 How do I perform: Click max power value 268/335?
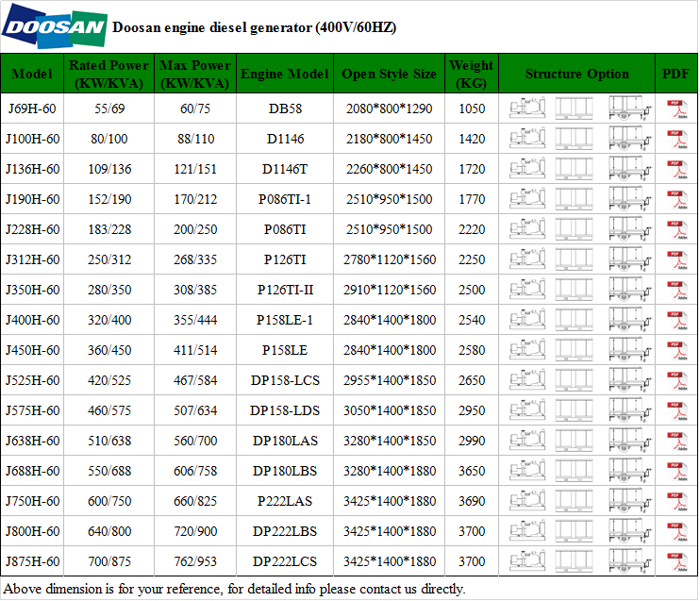[x=195, y=259]
